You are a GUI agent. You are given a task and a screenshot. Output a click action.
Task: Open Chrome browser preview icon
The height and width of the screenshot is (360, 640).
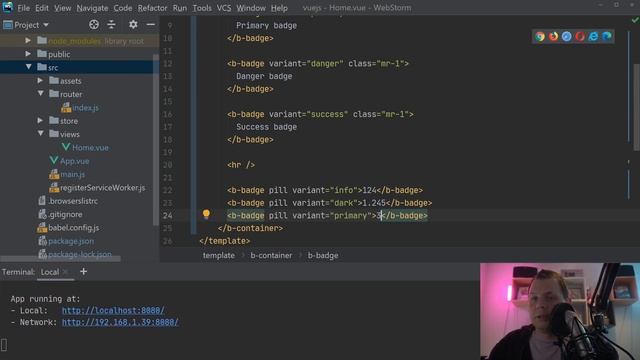(540, 37)
